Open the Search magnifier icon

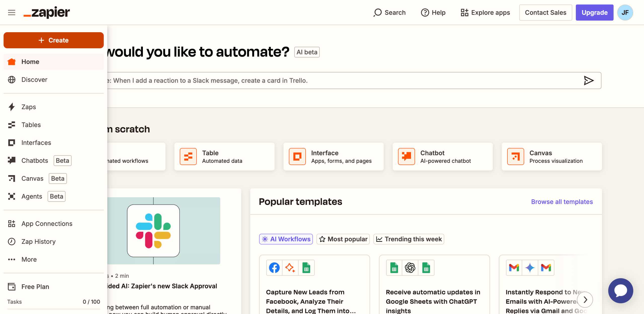coord(378,13)
